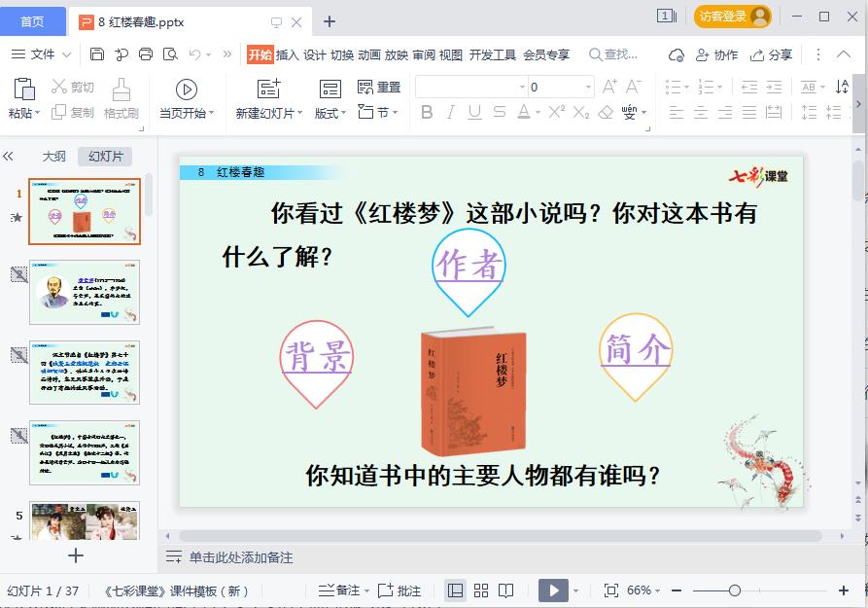868x608 pixels.
Task: Expand more quick access tools chevron
Action: tap(227, 54)
